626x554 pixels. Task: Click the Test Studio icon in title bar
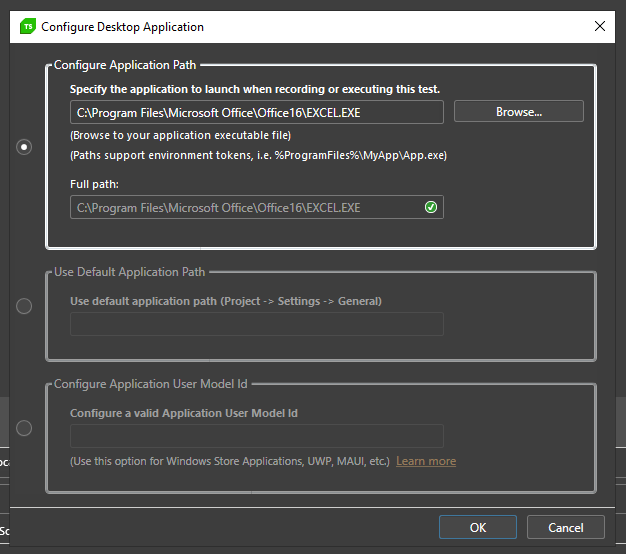[28, 27]
